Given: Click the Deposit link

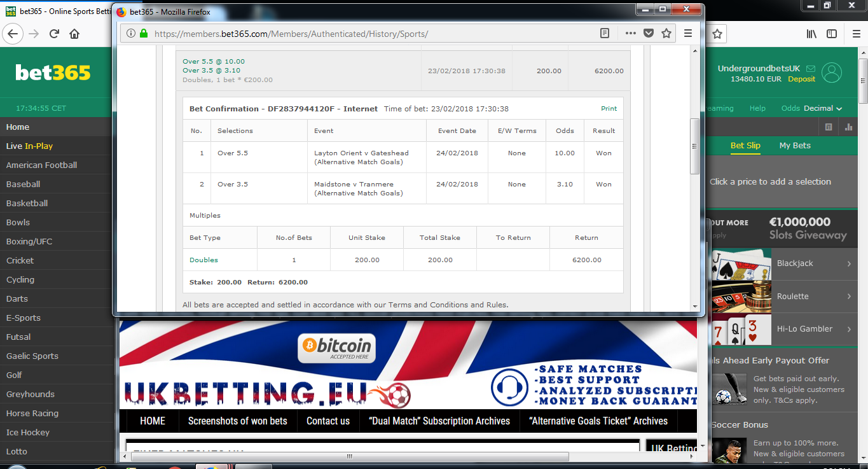Looking at the screenshot, I should click(801, 79).
